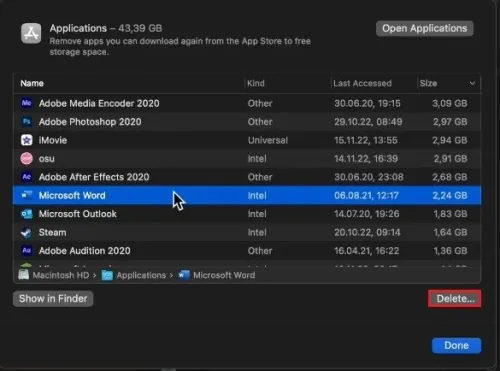This screenshot has width=500, height=371.
Task: Select Microsoft Word in the path bar
Action: pyautogui.click(x=224, y=275)
